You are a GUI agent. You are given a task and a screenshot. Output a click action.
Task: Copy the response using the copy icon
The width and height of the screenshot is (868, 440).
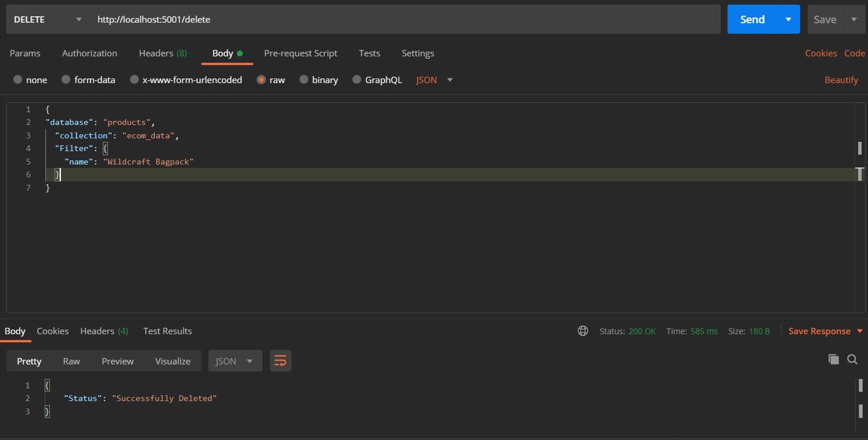834,359
